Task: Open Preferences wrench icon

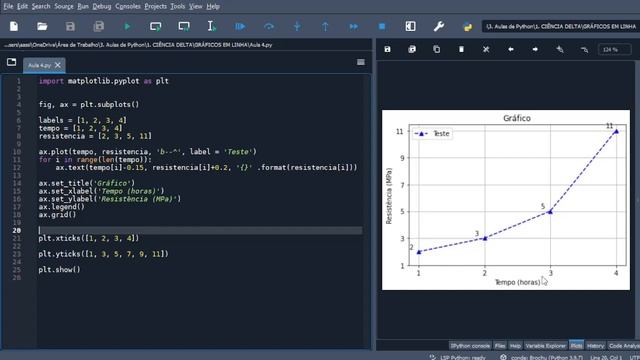Action: [439, 27]
